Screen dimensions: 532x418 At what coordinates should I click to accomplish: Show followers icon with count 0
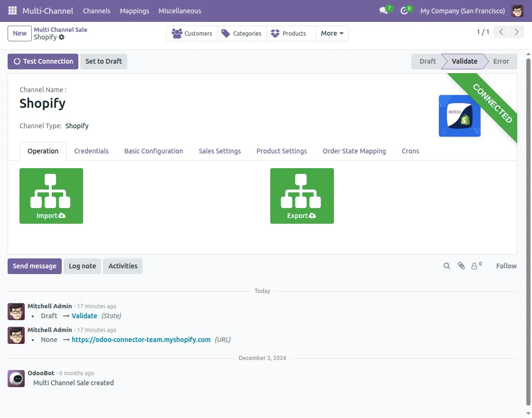pyautogui.click(x=476, y=266)
